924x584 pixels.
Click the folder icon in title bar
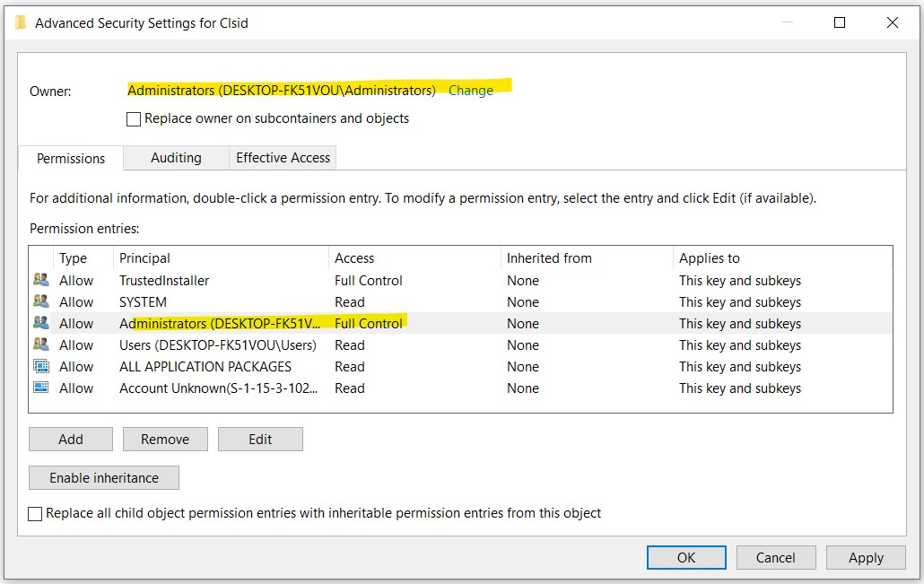click(21, 23)
